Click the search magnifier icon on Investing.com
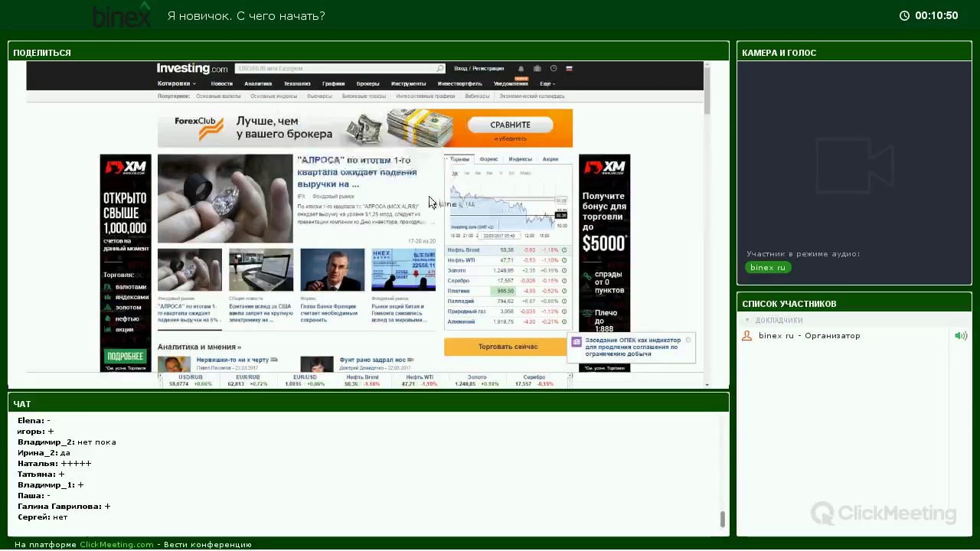The width and height of the screenshot is (980, 551). (440, 68)
